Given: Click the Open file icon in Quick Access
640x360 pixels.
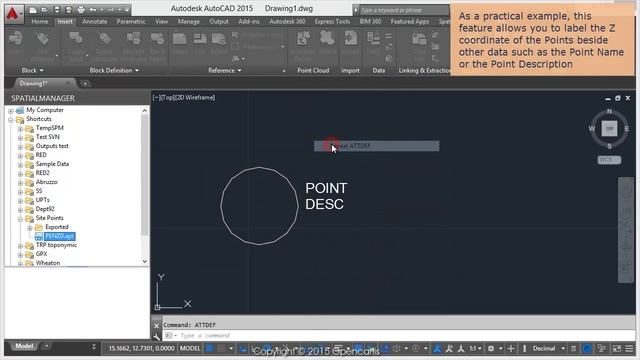Looking at the screenshot, I should tap(44, 10).
